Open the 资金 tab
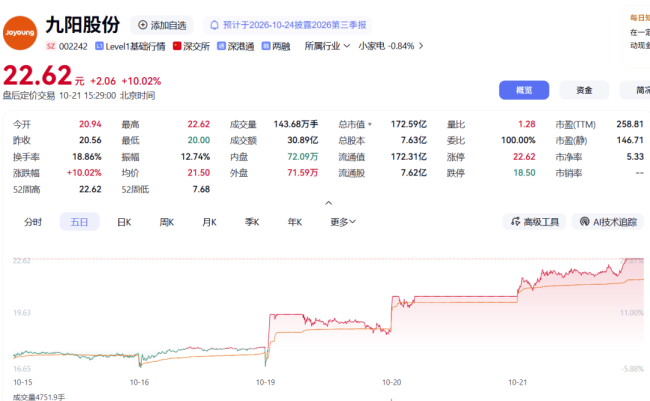This screenshot has height=401, width=650. pos(584,90)
